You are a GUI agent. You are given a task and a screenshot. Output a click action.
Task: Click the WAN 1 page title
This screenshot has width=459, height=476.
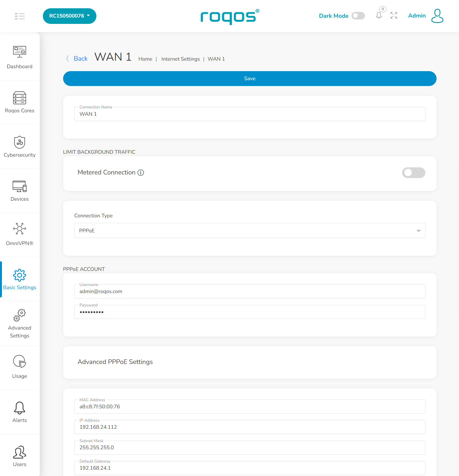113,57
